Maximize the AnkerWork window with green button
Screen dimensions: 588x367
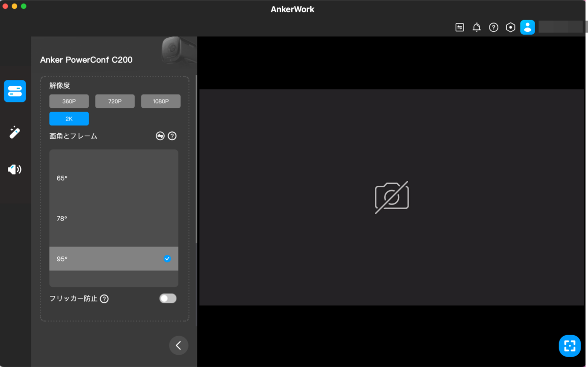pos(24,6)
